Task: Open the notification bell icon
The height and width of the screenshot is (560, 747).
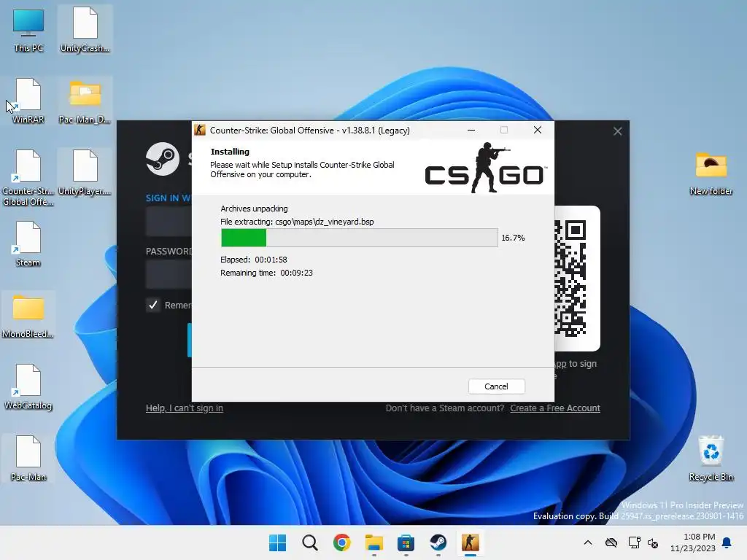Action: click(x=727, y=542)
